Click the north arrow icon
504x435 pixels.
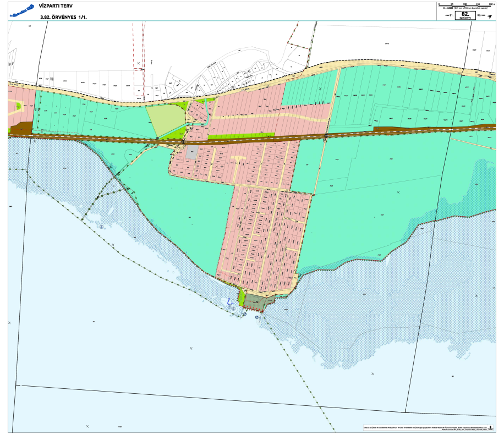tap(490, 16)
